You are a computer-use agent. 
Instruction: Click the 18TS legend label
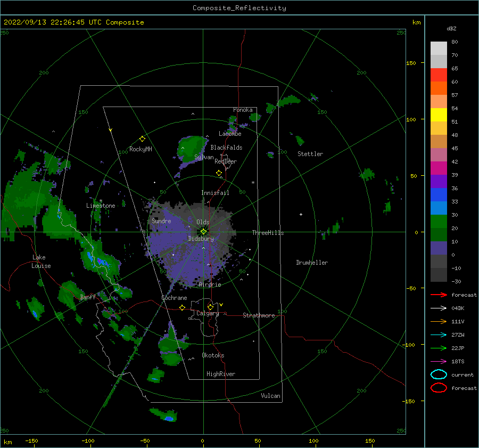(458, 362)
